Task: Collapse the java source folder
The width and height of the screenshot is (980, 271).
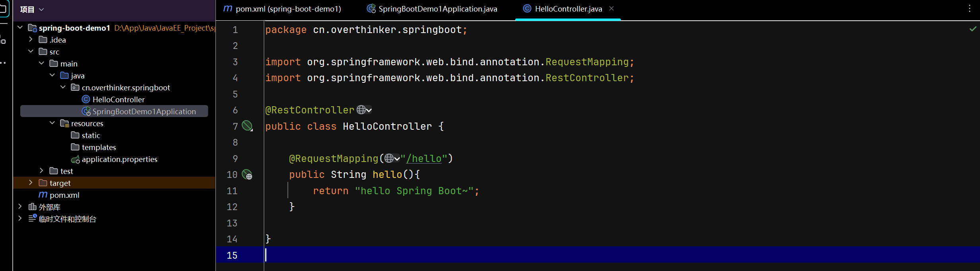Action: 52,75
